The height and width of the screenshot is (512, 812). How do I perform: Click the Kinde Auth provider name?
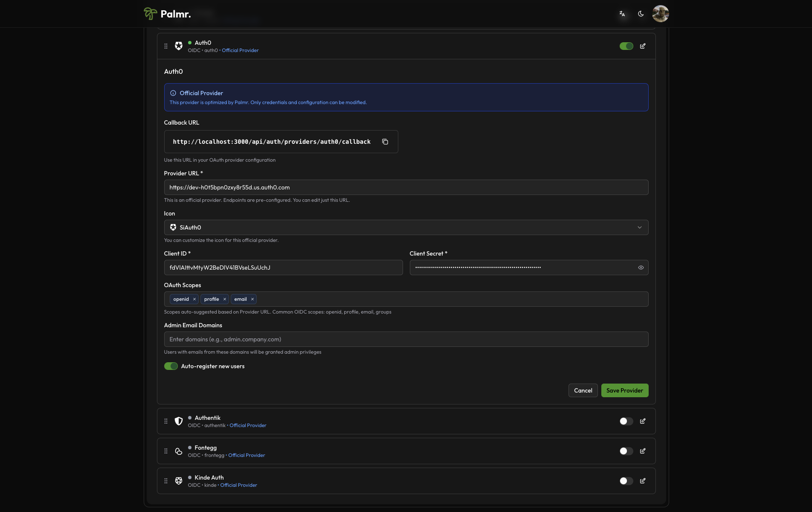[209, 477]
